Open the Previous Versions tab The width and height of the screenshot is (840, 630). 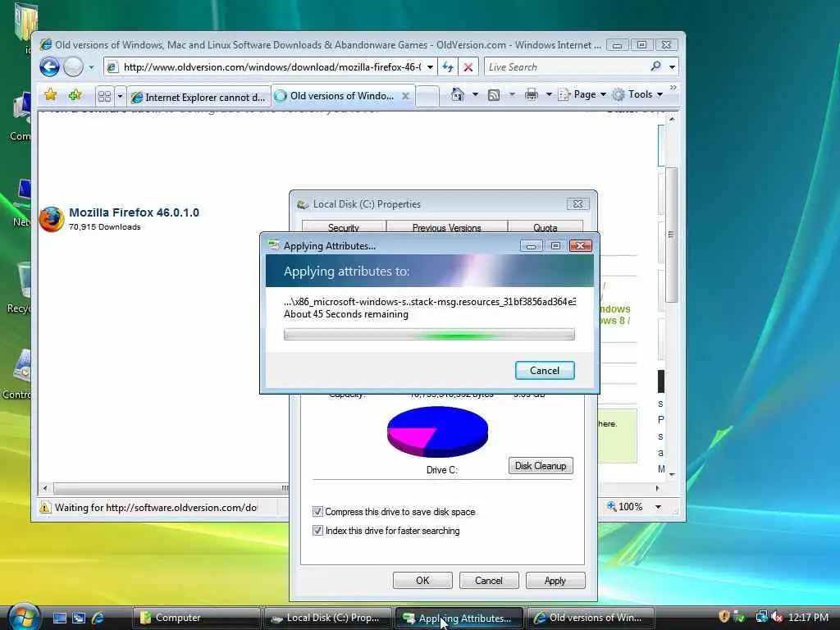pos(447,227)
